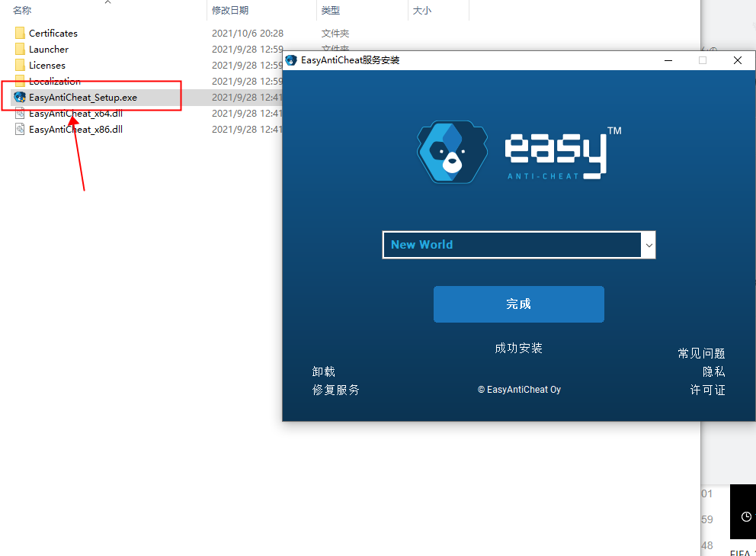Viewport: 756px width, 556px height.
Task: Click the 完成 finish button
Action: click(519, 304)
